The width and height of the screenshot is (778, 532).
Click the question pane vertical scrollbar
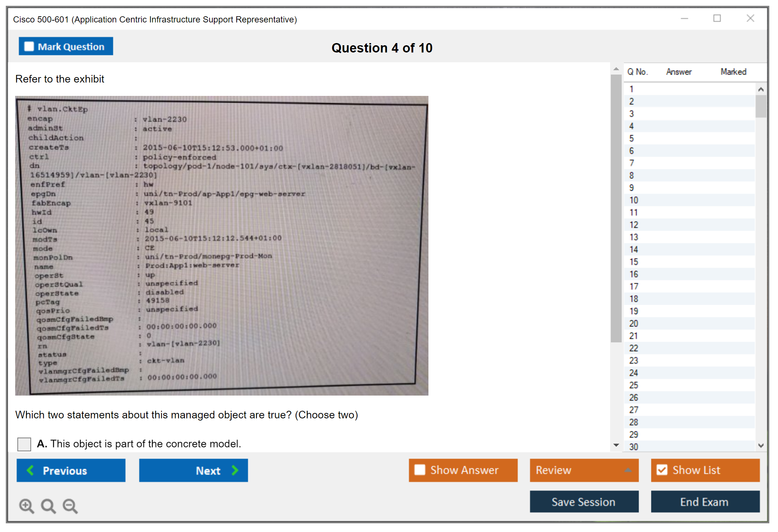[616, 208]
